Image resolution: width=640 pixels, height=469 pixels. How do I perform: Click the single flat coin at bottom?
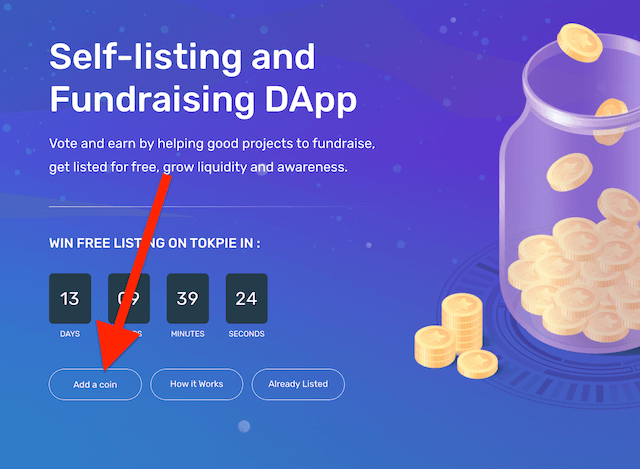(477, 363)
